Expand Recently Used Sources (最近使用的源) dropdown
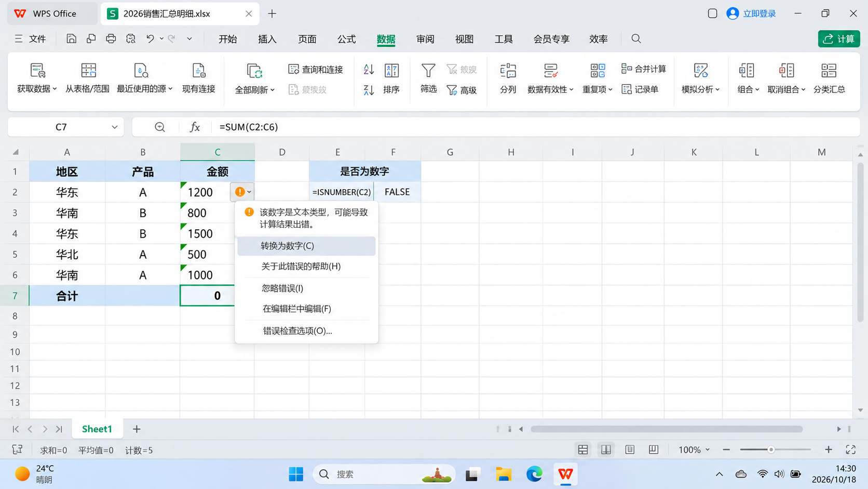This screenshot has width=868, height=489. 170,89
